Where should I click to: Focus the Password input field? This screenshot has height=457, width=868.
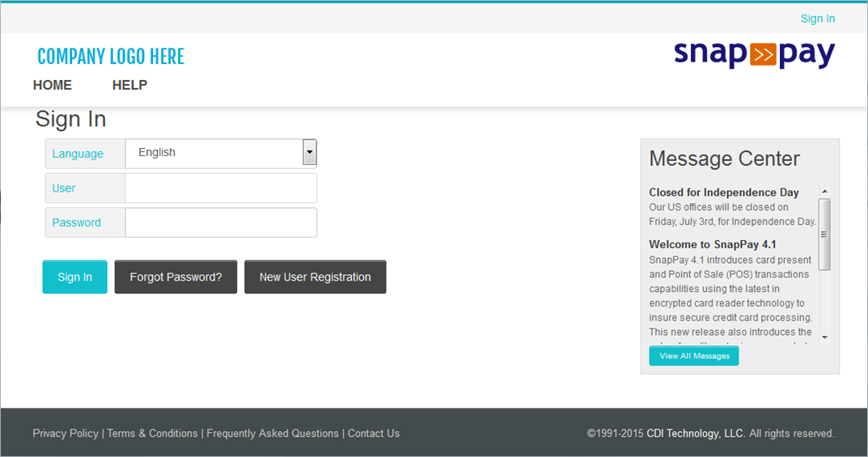(x=221, y=222)
